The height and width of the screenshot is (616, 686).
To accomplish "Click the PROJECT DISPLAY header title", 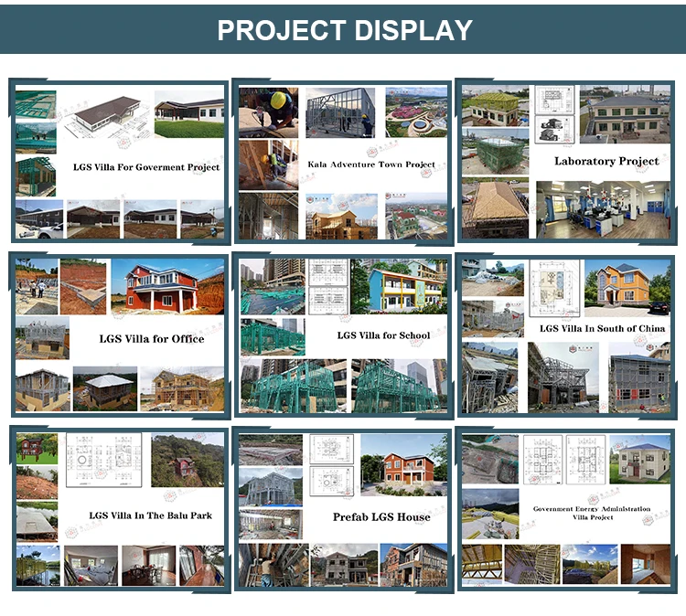I will 345,30.
